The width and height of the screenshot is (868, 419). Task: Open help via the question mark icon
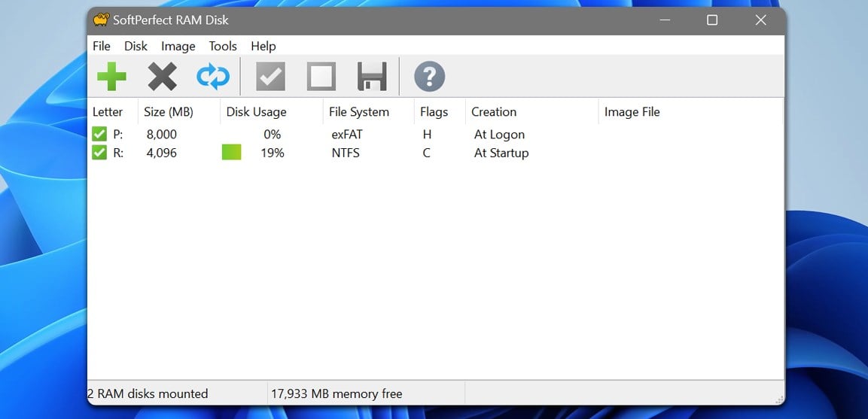coord(430,77)
